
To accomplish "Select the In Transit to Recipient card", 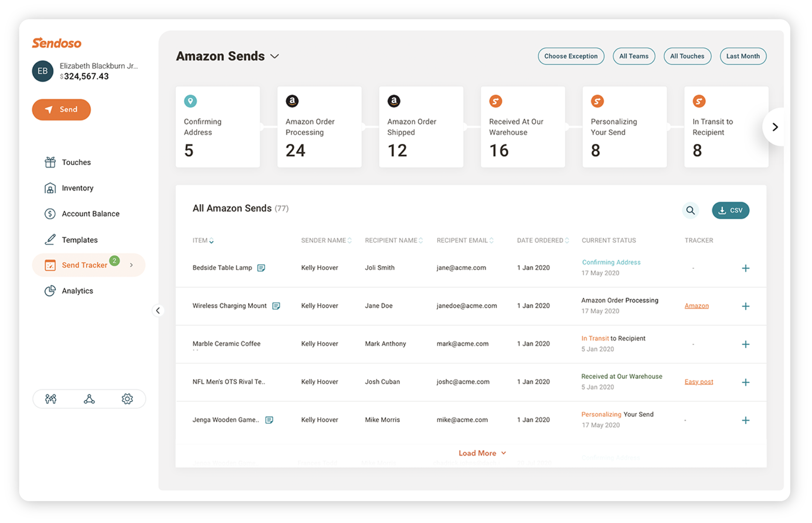I will [x=726, y=127].
